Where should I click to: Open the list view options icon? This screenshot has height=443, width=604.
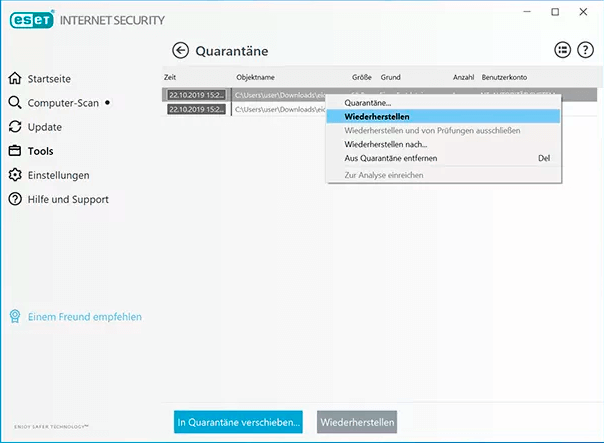point(562,50)
